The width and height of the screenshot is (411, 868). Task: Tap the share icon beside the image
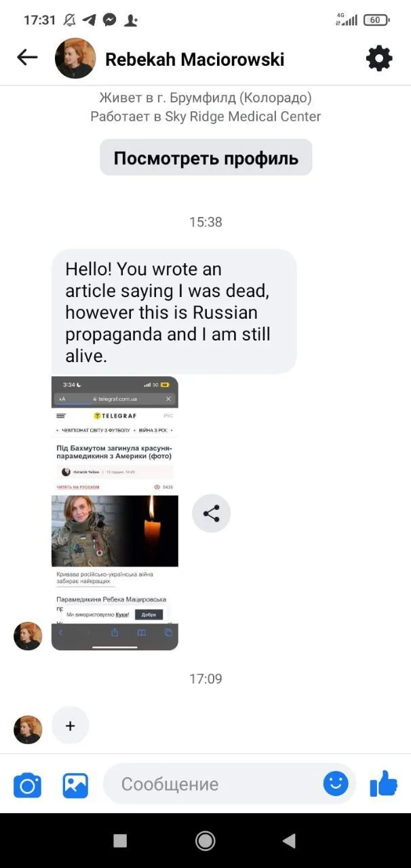click(212, 513)
